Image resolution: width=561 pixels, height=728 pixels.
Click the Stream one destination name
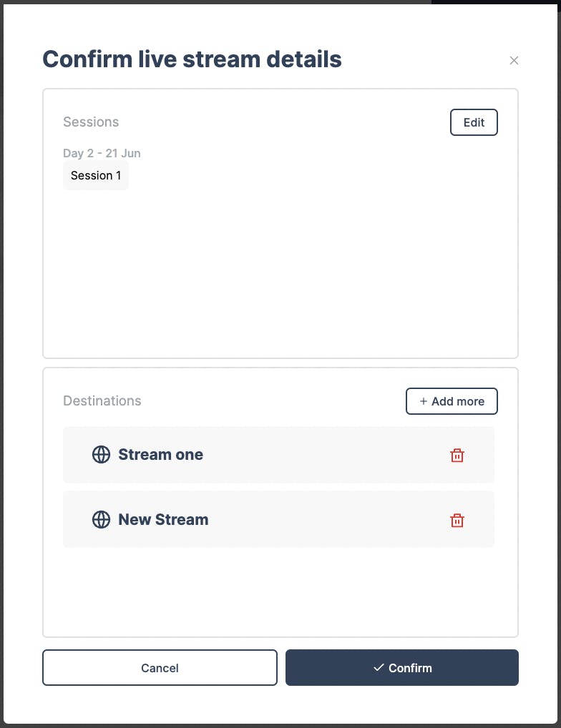coord(161,455)
